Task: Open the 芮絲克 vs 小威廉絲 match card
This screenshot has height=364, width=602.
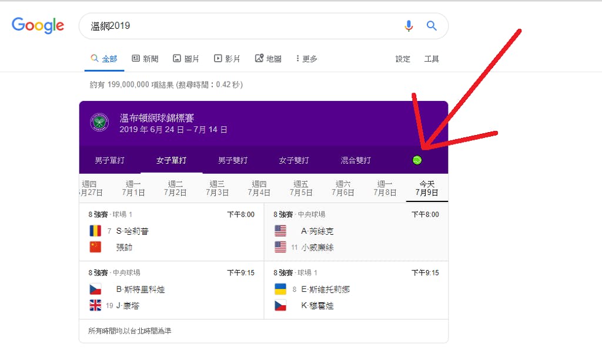Action: coord(356,232)
